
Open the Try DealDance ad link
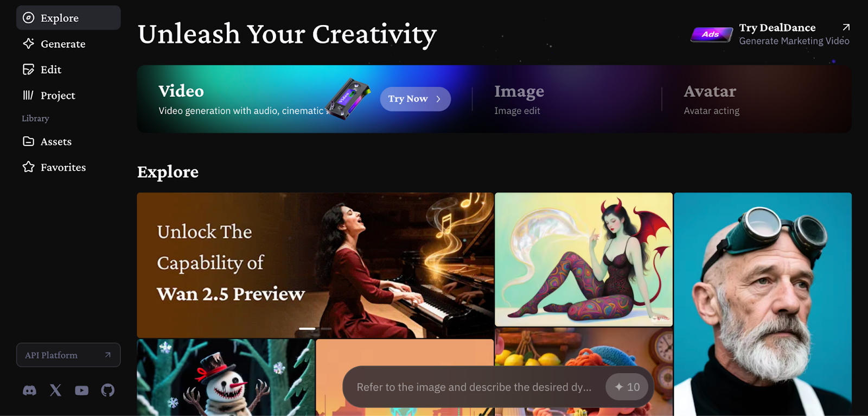point(770,34)
